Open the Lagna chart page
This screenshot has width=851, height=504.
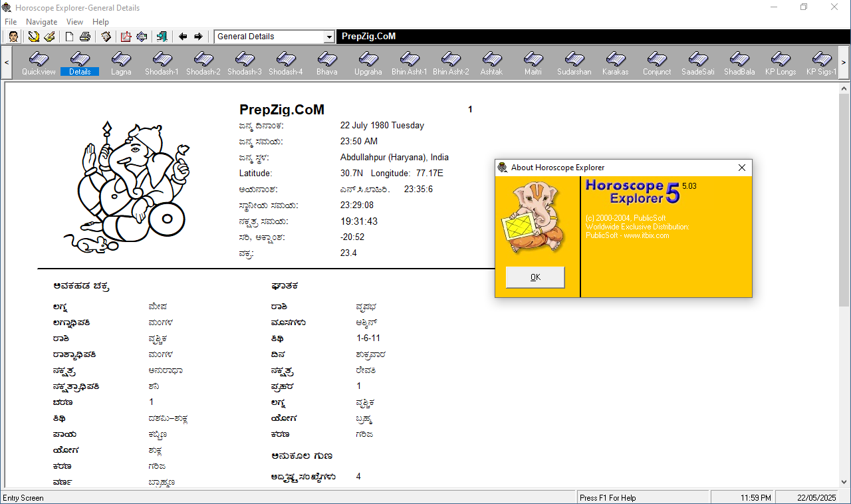pyautogui.click(x=121, y=63)
